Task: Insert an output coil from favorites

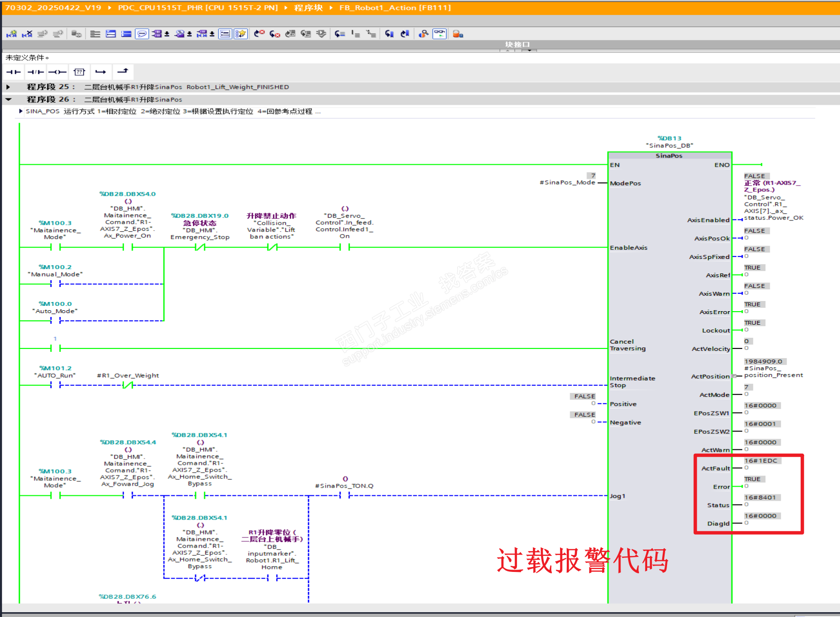Action: (57, 72)
